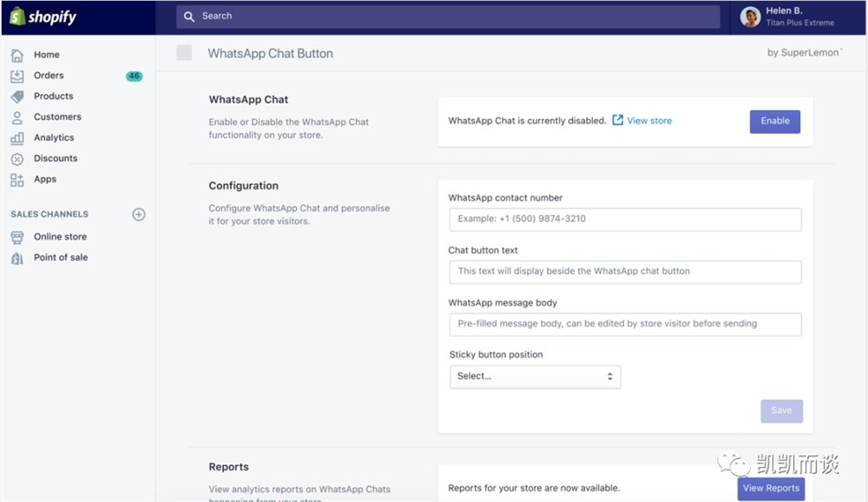Click the 'Sticky button position' label
The height and width of the screenshot is (502, 868).
click(496, 354)
